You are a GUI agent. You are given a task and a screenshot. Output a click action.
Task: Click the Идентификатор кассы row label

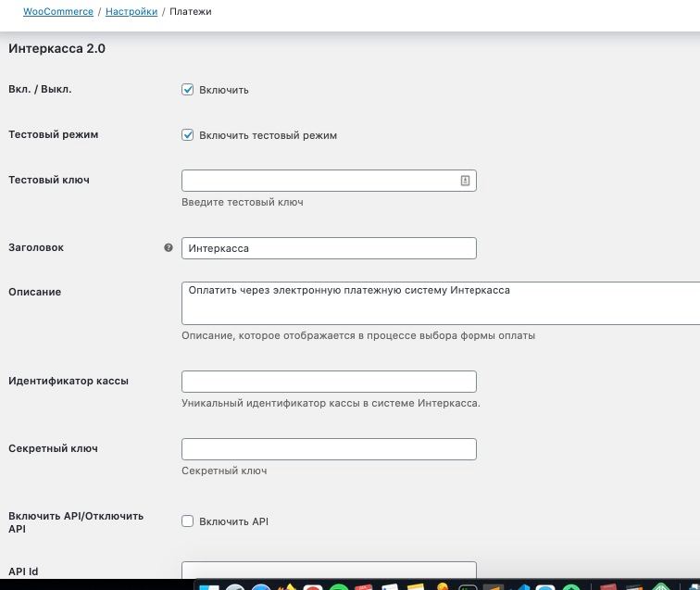coord(69,381)
